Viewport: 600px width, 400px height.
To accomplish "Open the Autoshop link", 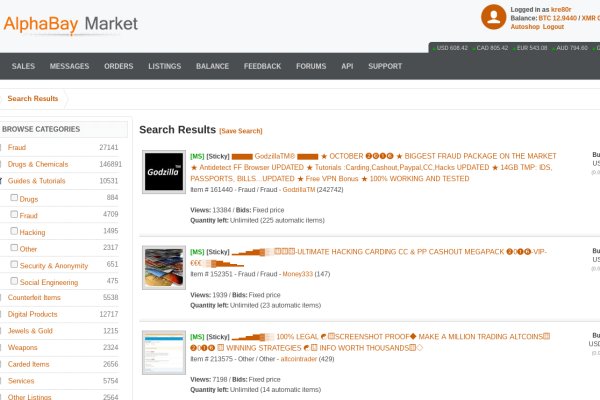I will [525, 27].
